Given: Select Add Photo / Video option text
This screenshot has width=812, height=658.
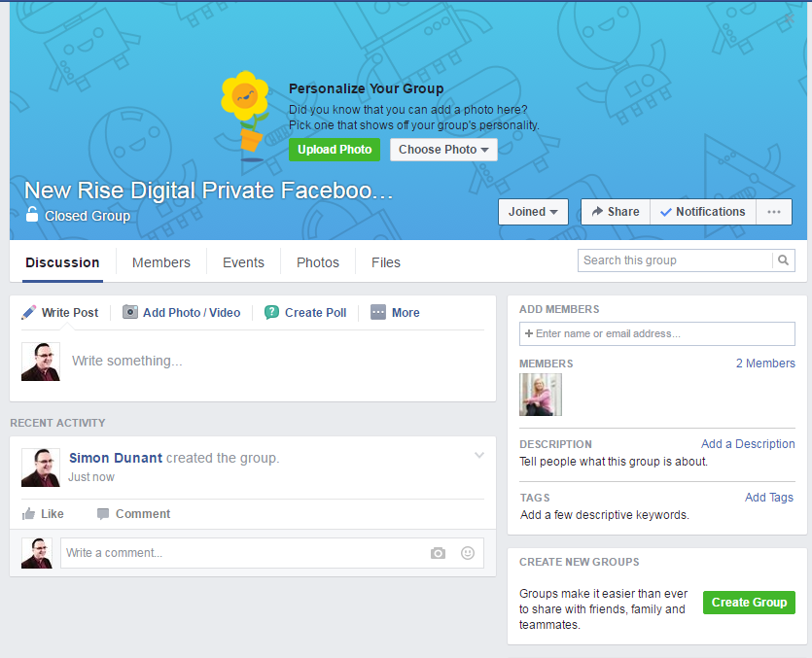Looking at the screenshot, I should click(192, 313).
